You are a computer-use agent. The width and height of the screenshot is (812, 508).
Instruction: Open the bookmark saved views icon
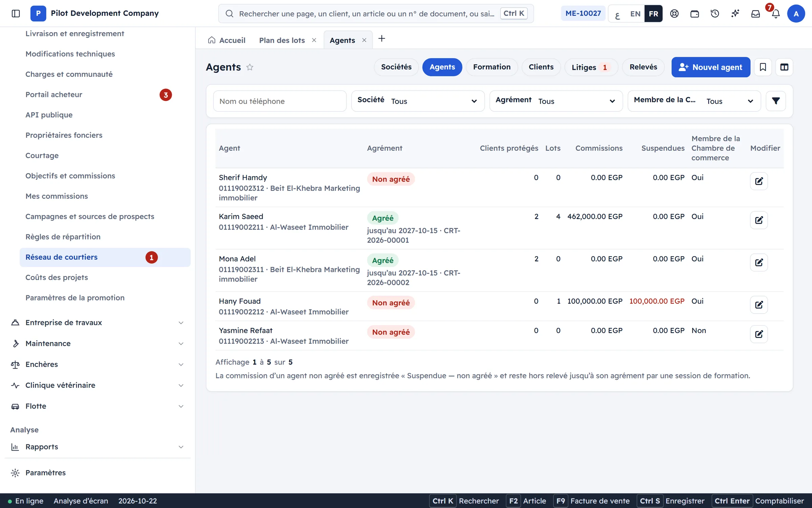coord(763,67)
